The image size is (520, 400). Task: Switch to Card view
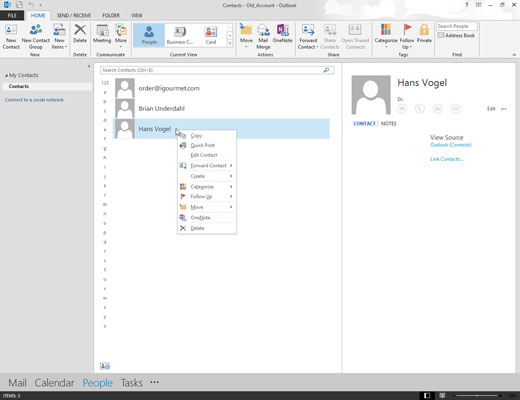tap(211, 35)
